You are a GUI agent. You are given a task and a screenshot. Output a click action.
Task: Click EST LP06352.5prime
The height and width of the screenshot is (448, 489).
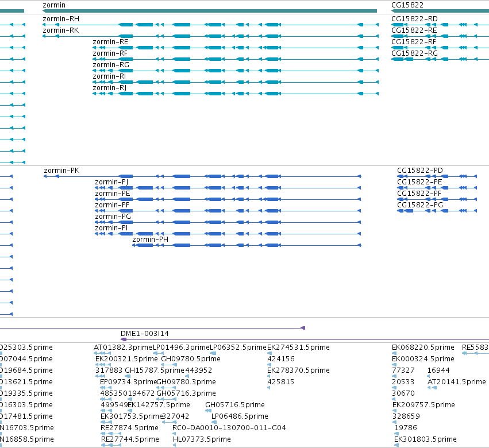(x=238, y=347)
